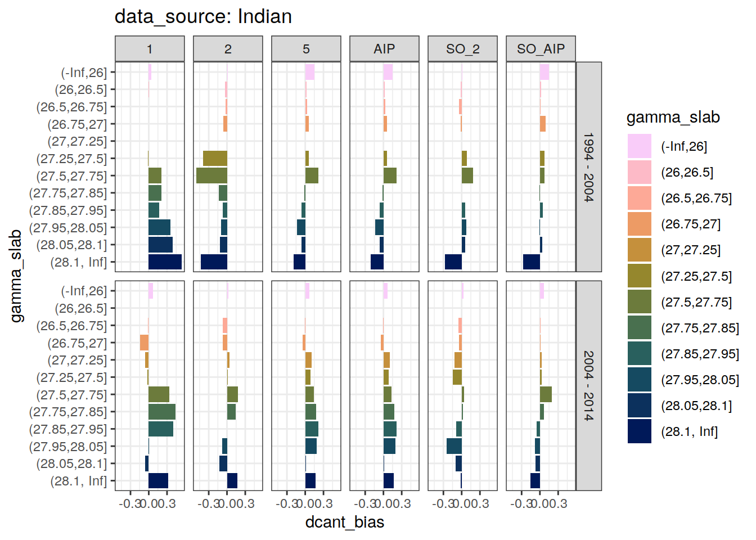Click the rotated gamma_slab y-axis title
The image size is (756, 540).
coord(16,276)
